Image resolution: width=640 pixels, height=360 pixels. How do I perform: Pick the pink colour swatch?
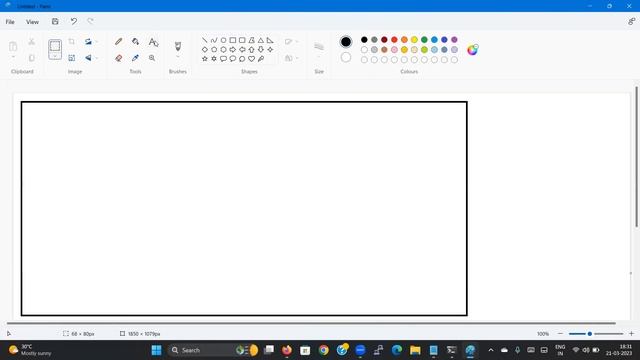click(394, 49)
